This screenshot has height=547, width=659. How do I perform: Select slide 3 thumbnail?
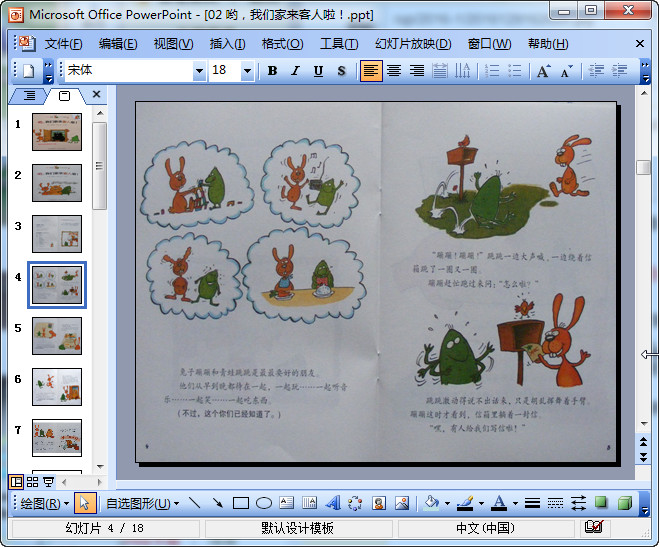coord(57,234)
